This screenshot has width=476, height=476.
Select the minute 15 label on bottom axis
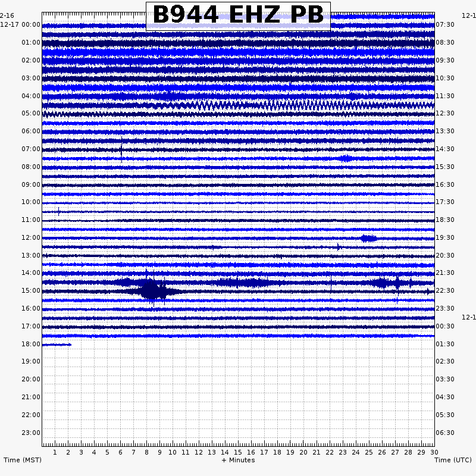point(237,452)
